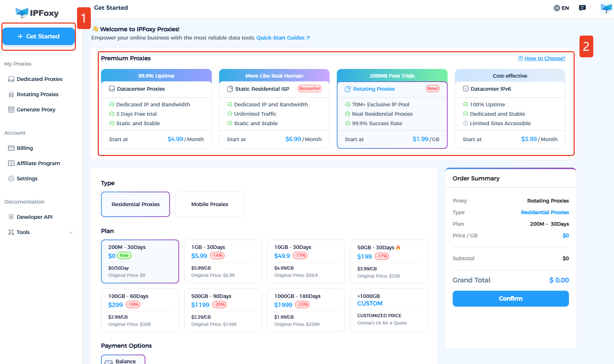Click the Generate Proxy sidebar icon

click(x=11, y=110)
